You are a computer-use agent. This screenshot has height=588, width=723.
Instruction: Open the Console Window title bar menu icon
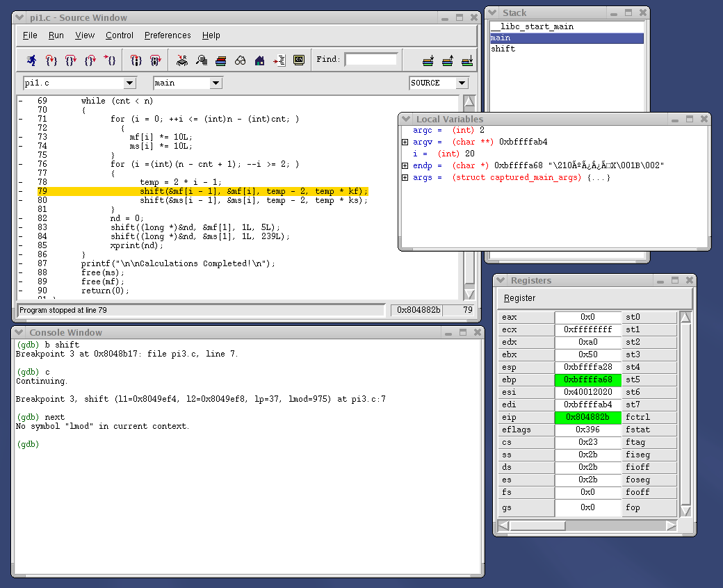[x=19, y=332]
